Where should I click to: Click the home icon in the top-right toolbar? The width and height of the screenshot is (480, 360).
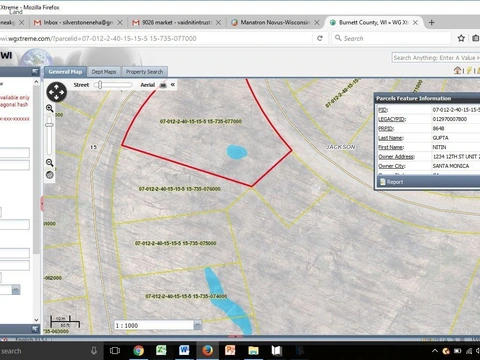point(458,70)
